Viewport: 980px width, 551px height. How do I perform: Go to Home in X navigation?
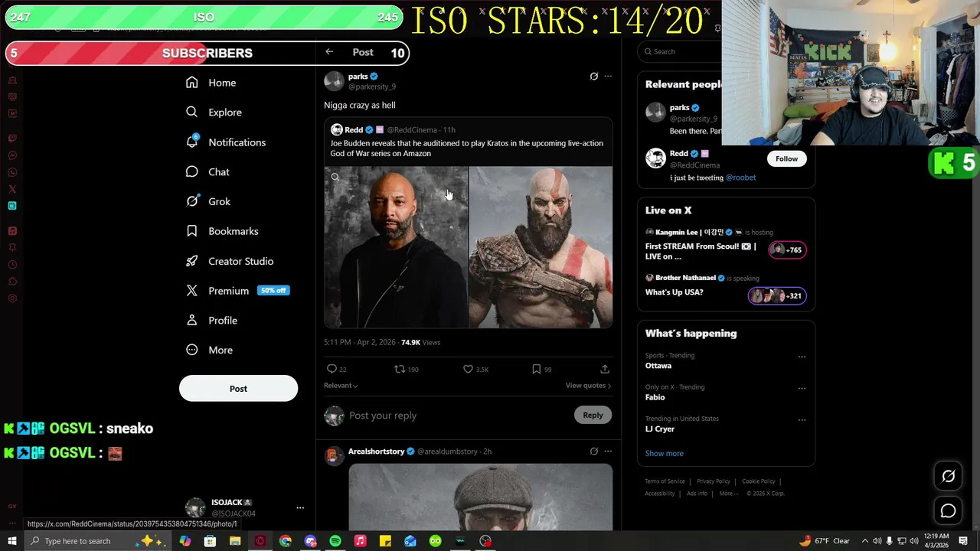[211, 83]
